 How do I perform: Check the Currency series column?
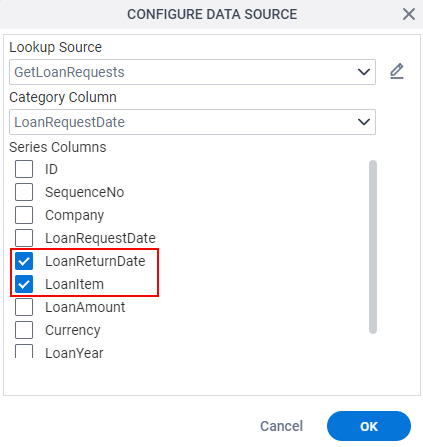[x=24, y=330]
